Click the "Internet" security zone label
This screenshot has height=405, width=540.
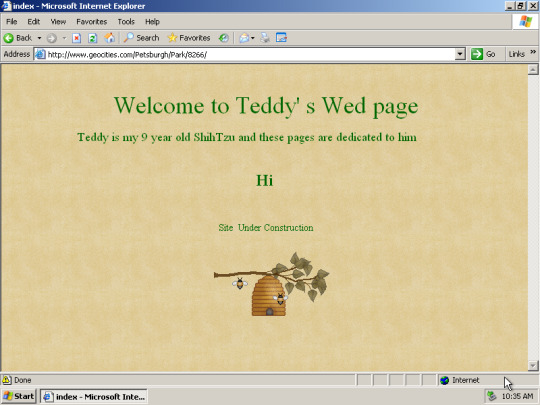tap(466, 380)
